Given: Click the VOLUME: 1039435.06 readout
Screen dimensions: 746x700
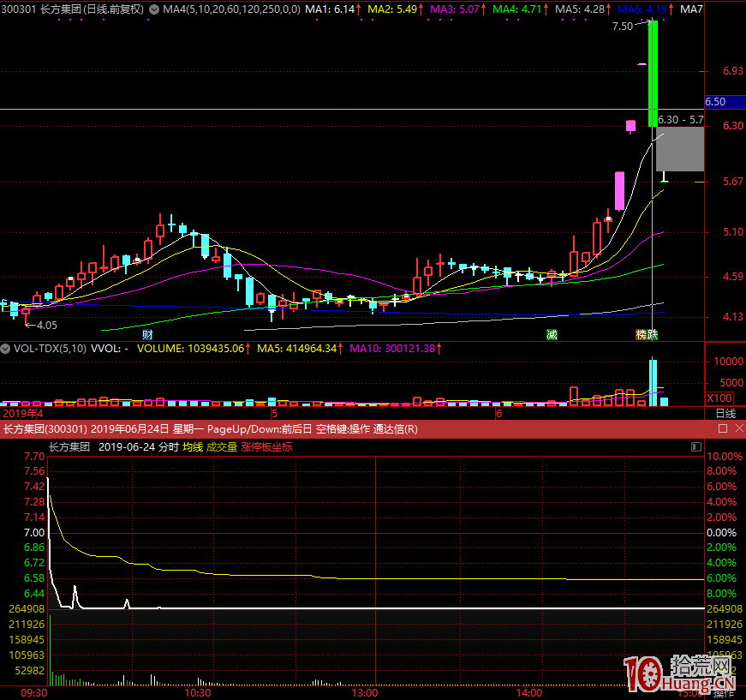Looking at the screenshot, I should coord(190,349).
